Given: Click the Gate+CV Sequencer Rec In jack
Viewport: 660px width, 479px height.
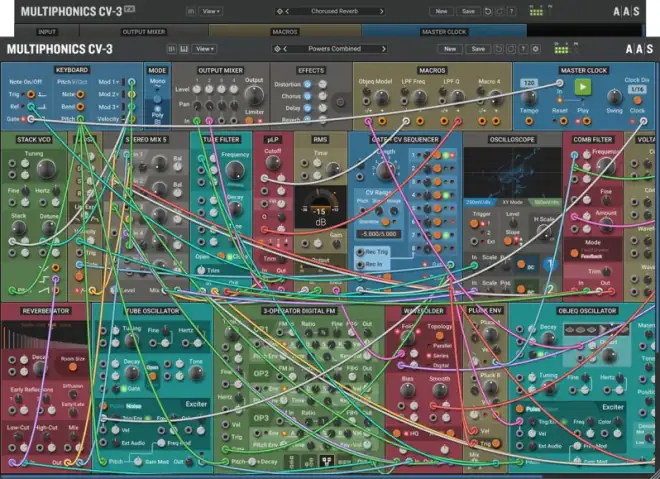Looking at the screenshot, I should click(x=360, y=264).
